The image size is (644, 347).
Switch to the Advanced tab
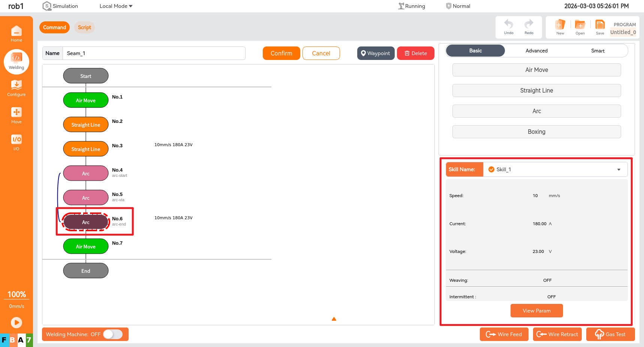(536, 51)
